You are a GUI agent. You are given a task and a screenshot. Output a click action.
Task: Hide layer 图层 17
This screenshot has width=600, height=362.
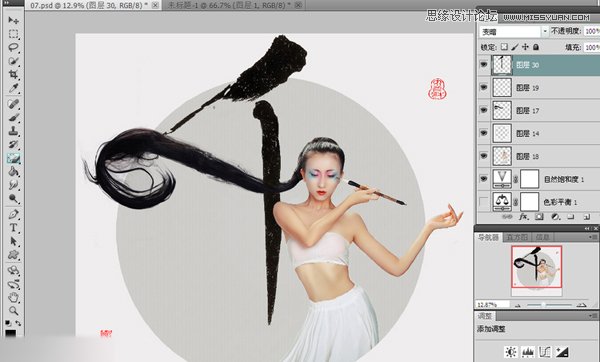tap(484, 110)
